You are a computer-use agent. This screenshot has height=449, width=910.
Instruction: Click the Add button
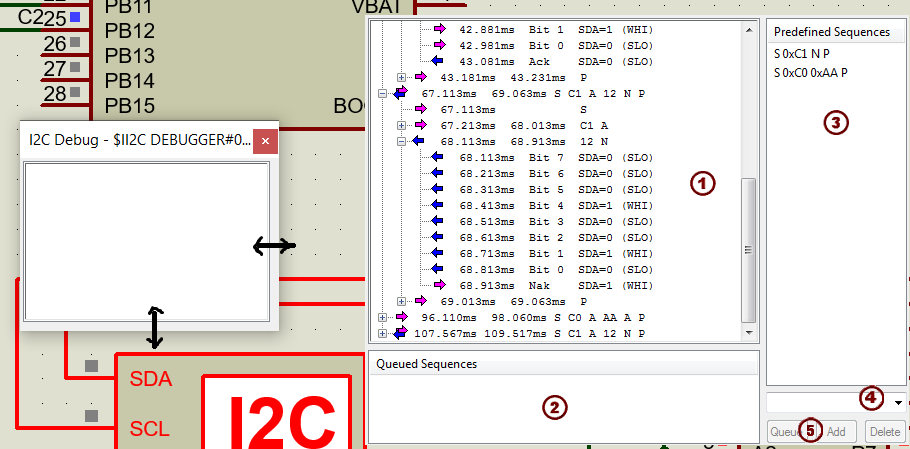[836, 432]
